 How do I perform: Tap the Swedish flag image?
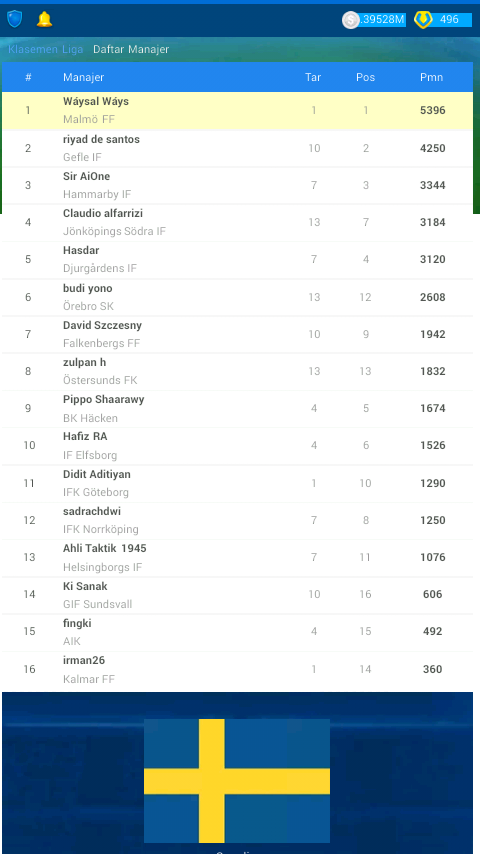coord(237,781)
